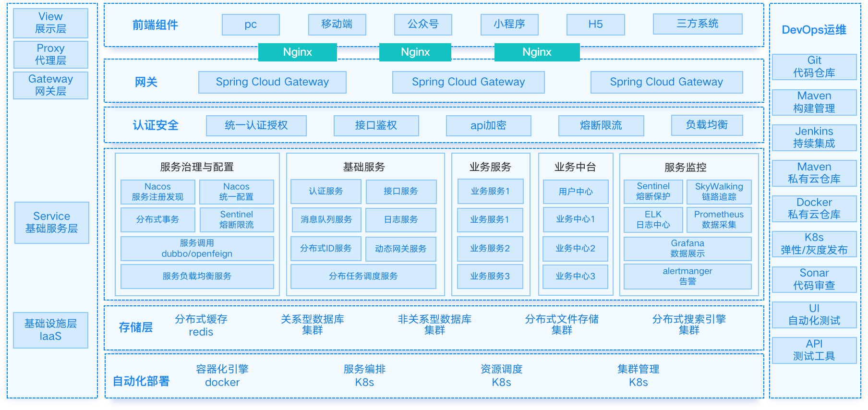Click the 集群管理 K8s label

click(x=639, y=375)
